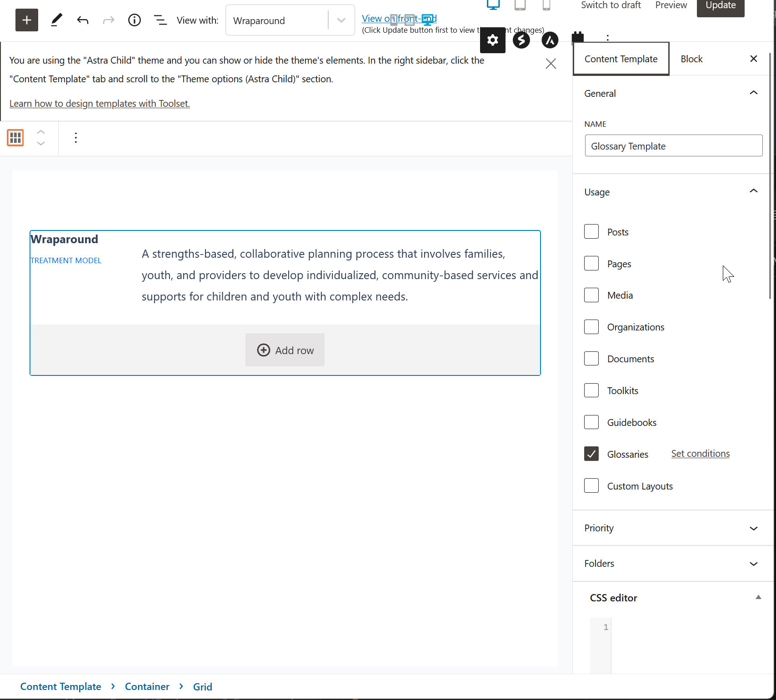Select Content Template in breadcrumb
776x700 pixels.
click(61, 687)
